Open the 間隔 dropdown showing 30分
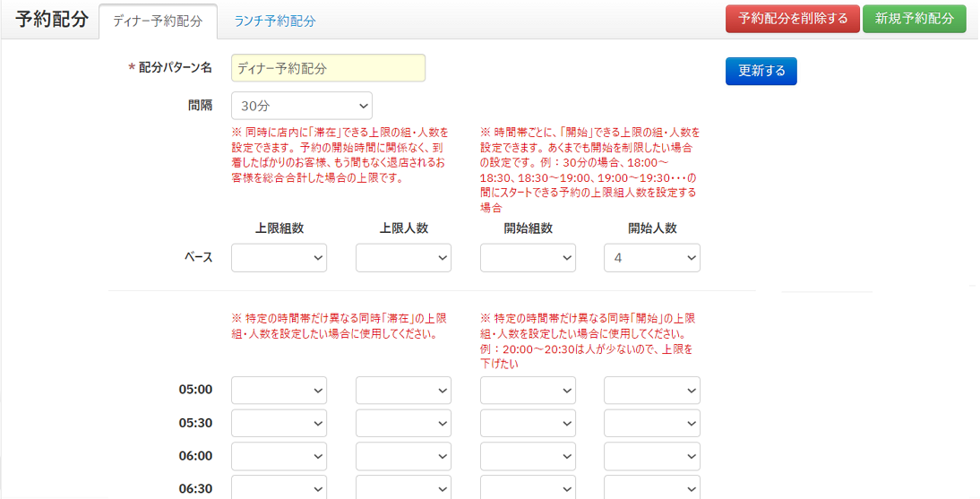 301,106
